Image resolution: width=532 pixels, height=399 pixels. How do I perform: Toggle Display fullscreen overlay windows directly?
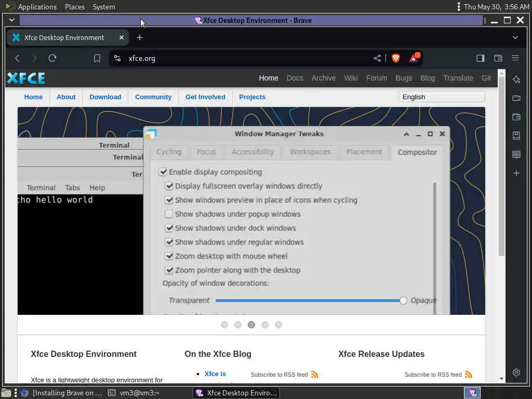(x=169, y=186)
